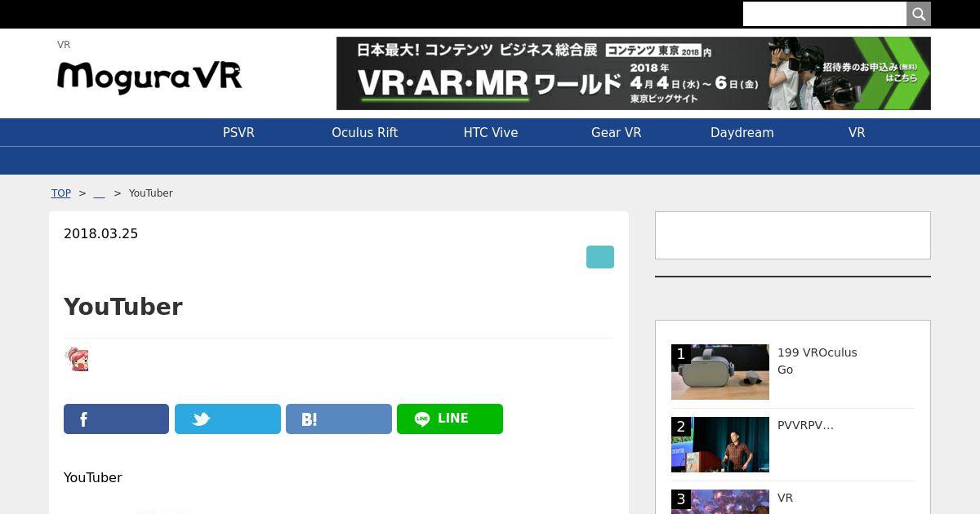Share article via LINE button
Image resolution: width=980 pixels, height=514 pixels.
[450, 419]
